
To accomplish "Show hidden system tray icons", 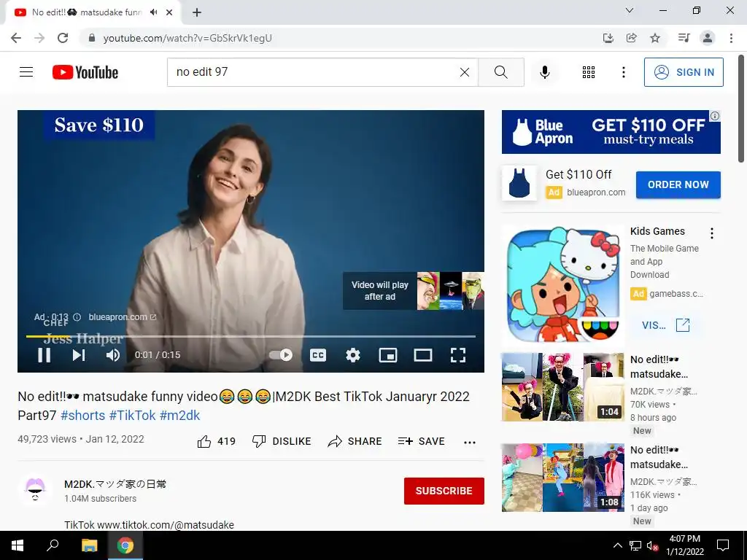I will pyautogui.click(x=617, y=545).
